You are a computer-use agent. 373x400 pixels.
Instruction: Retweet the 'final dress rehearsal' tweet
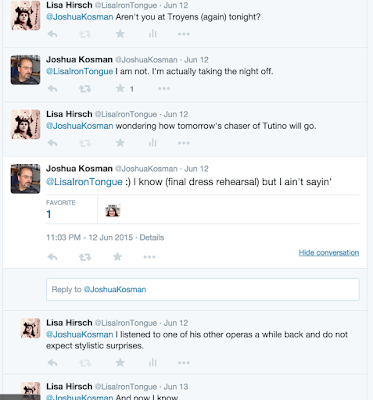[x=85, y=257]
